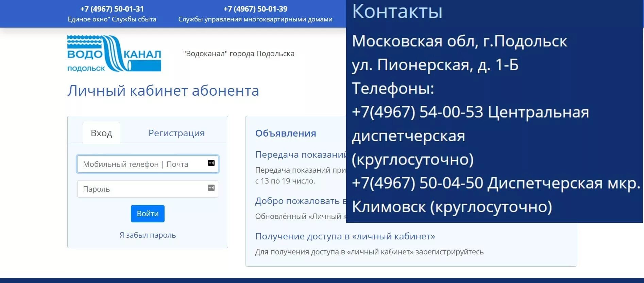Click the Телефоны: label
The width and height of the screenshot is (644, 283).
click(393, 89)
